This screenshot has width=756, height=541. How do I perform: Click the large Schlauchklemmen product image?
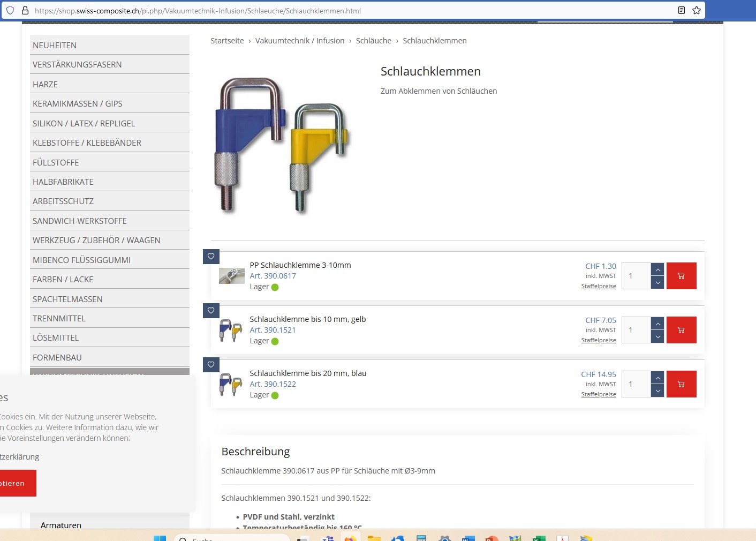(x=282, y=146)
